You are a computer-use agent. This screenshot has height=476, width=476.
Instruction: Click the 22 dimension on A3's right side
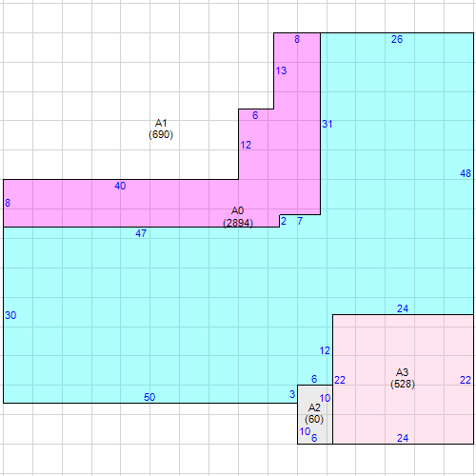click(466, 380)
